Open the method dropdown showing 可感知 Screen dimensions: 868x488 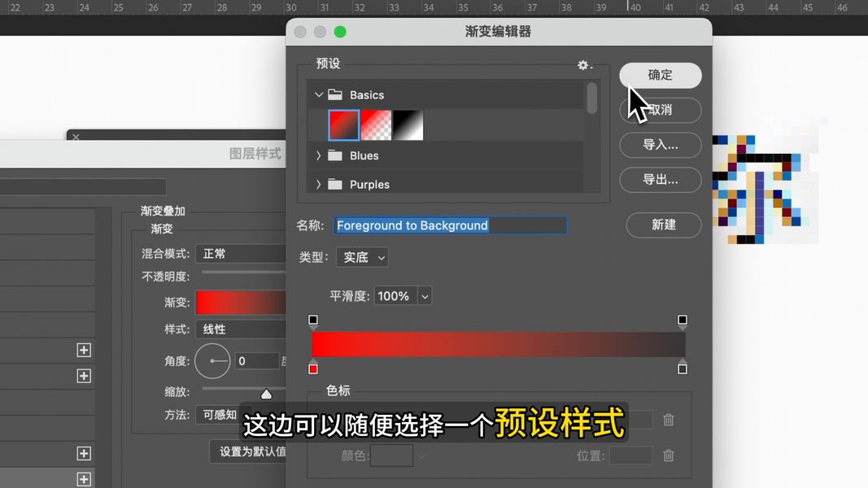(x=220, y=415)
